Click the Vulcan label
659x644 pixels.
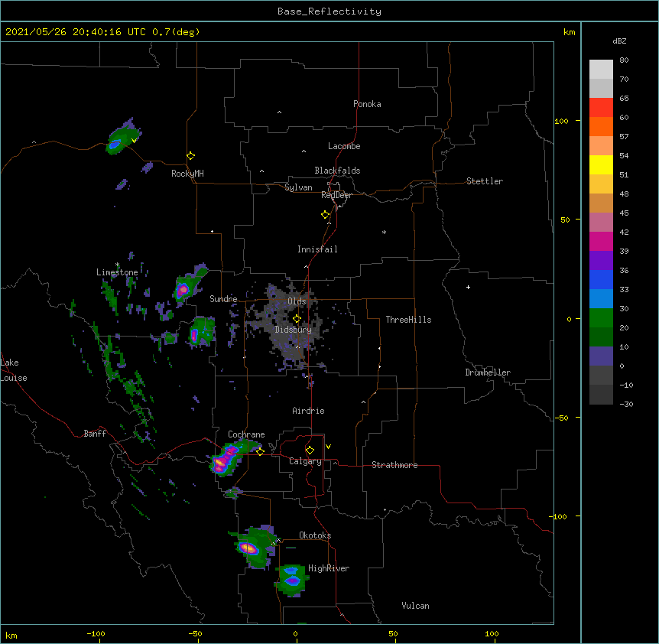coord(415,606)
